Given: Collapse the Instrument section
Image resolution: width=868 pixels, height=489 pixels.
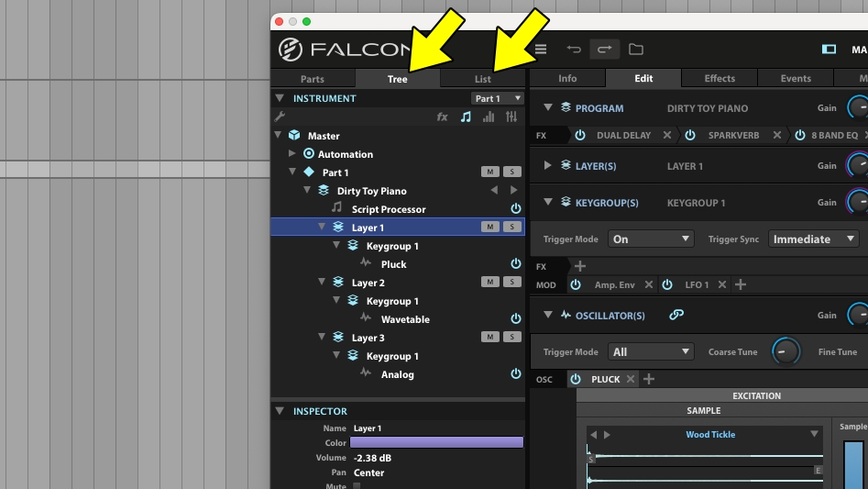Looking at the screenshot, I should 280,98.
